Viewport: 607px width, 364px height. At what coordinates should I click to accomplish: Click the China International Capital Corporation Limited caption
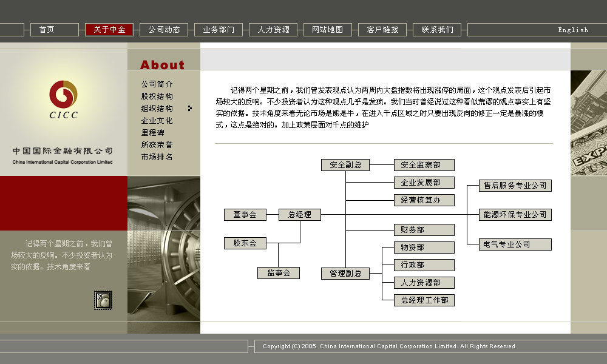click(x=63, y=162)
